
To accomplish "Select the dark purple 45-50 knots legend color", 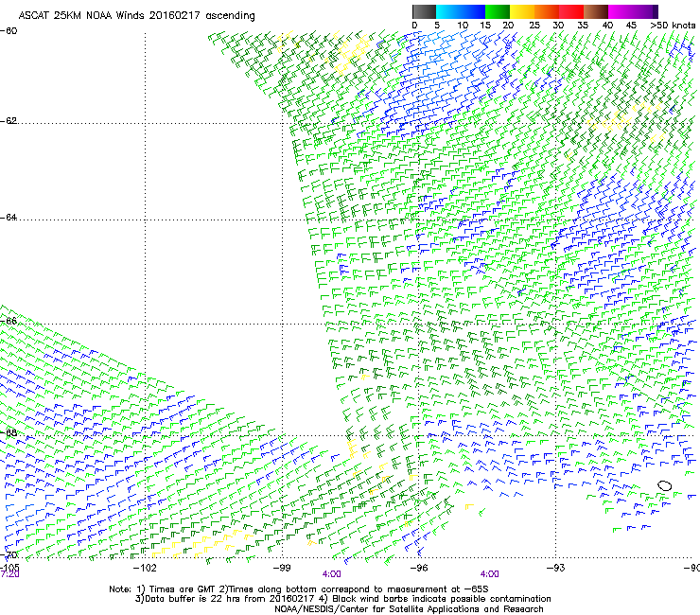I will [645, 11].
